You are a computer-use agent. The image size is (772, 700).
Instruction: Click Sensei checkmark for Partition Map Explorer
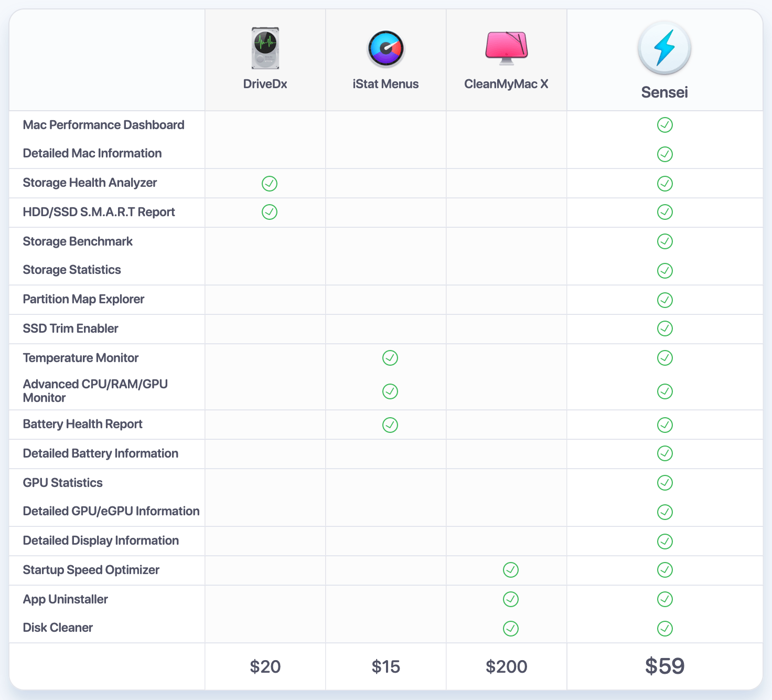click(x=665, y=300)
